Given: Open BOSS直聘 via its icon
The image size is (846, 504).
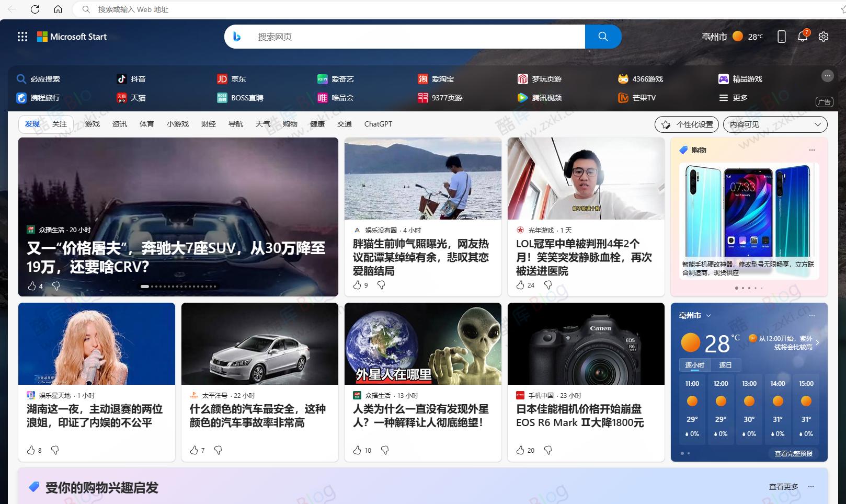Looking at the screenshot, I should [x=222, y=98].
